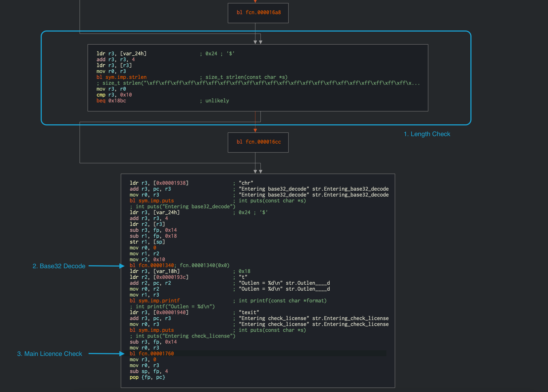Click the ldr r3, [0x00001940] instruction
This screenshot has width=548, height=392.
click(159, 313)
